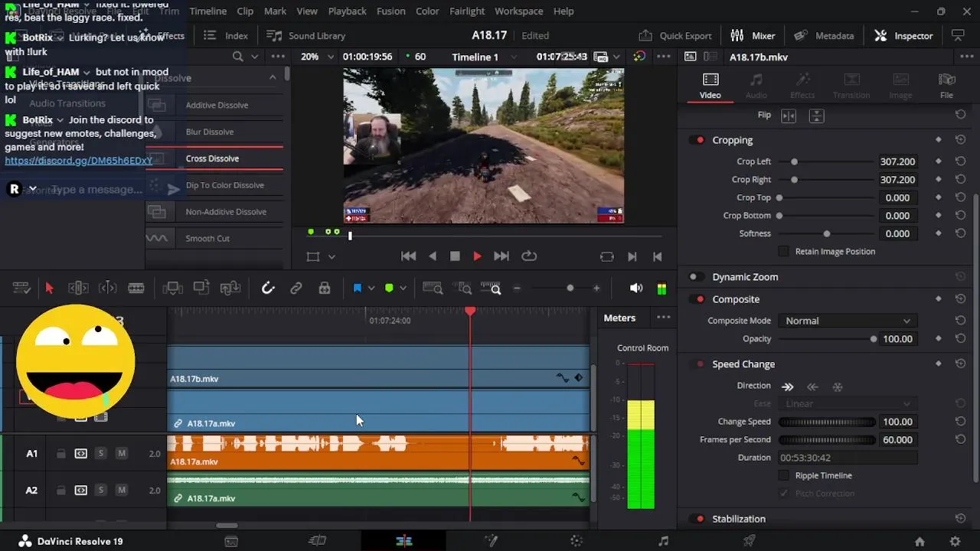The image size is (980, 551).
Task: Click the position lock padlock icon
Action: click(x=325, y=289)
